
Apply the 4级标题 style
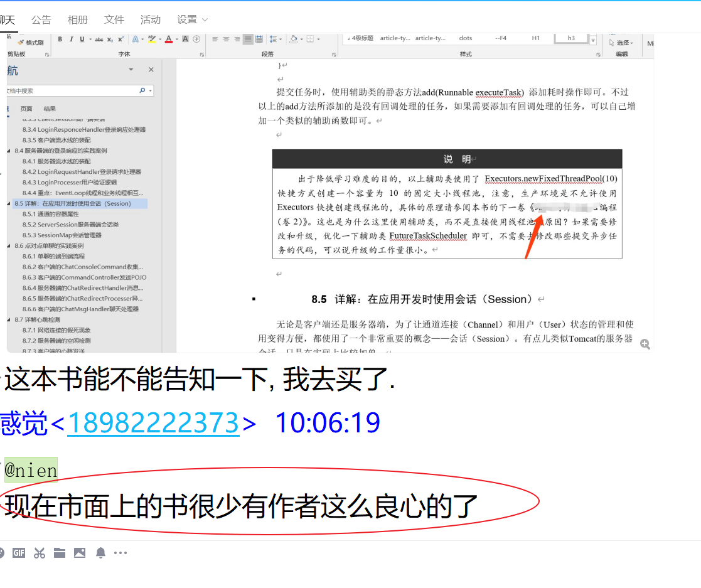[360, 38]
